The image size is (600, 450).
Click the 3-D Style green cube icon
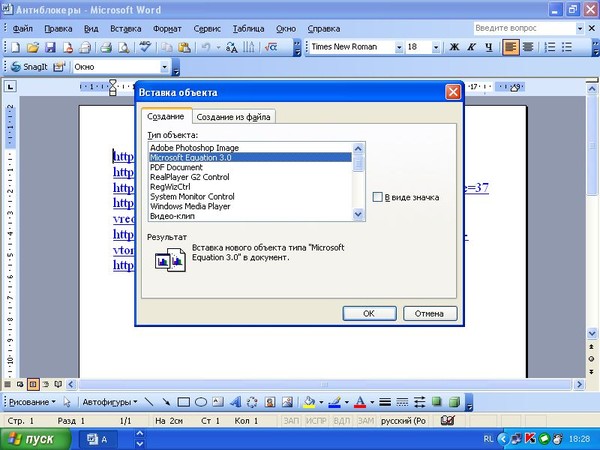point(454,402)
